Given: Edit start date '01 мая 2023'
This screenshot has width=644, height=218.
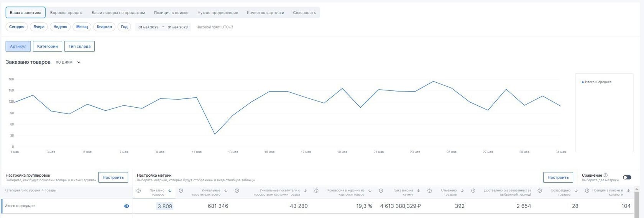Looking at the screenshot, I should pyautogui.click(x=148, y=27).
